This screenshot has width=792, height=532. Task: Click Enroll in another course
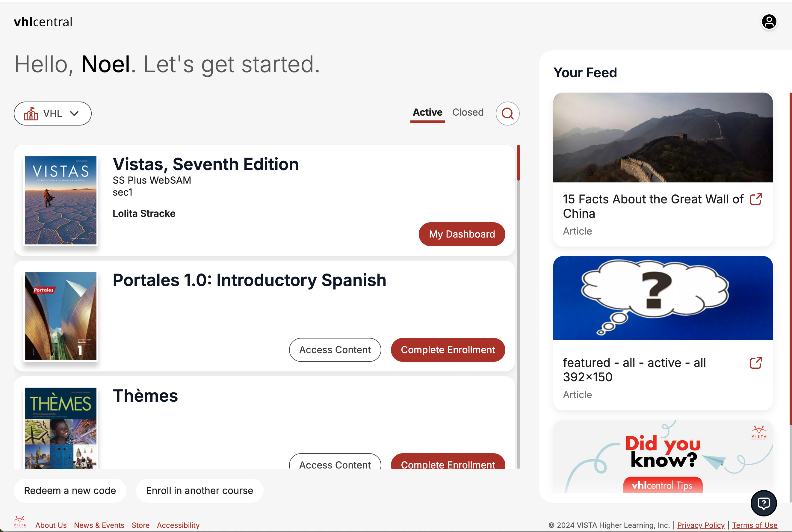point(199,491)
